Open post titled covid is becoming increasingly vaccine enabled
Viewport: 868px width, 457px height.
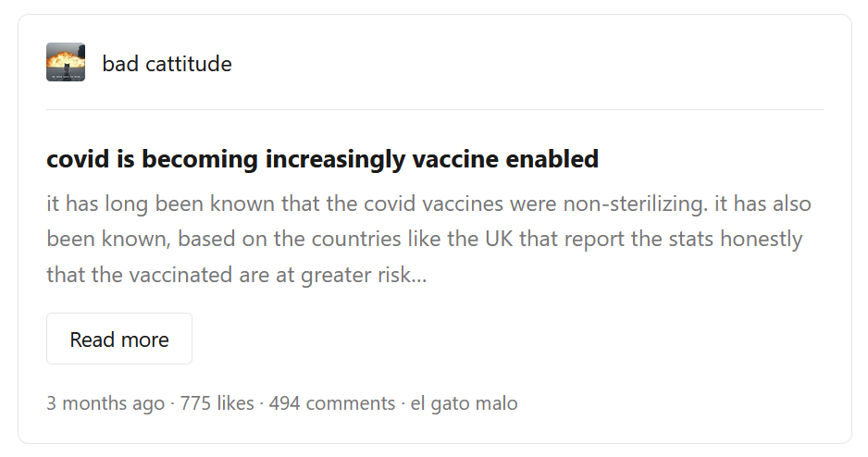pyautogui.click(x=322, y=159)
